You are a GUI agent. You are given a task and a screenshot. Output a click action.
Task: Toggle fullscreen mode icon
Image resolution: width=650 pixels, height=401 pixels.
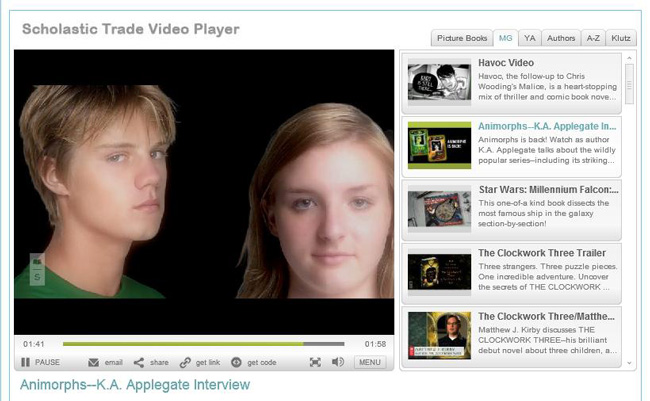coord(315,362)
